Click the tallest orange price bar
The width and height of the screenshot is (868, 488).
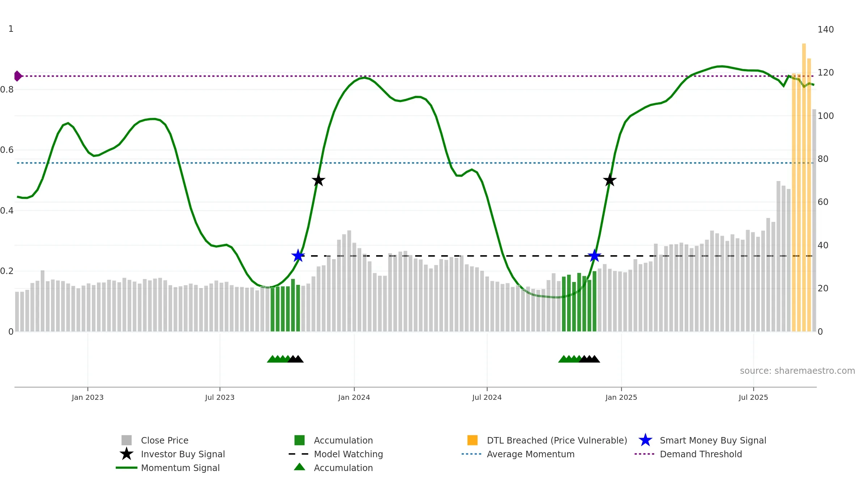804,187
